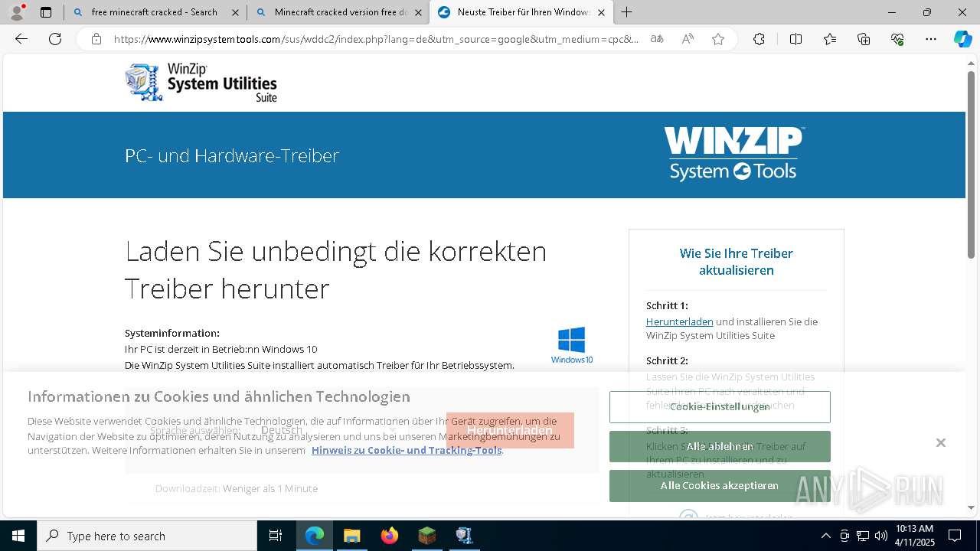Open the shield installer taskbar icon
Screen dimensions: 980x551
tap(464, 536)
